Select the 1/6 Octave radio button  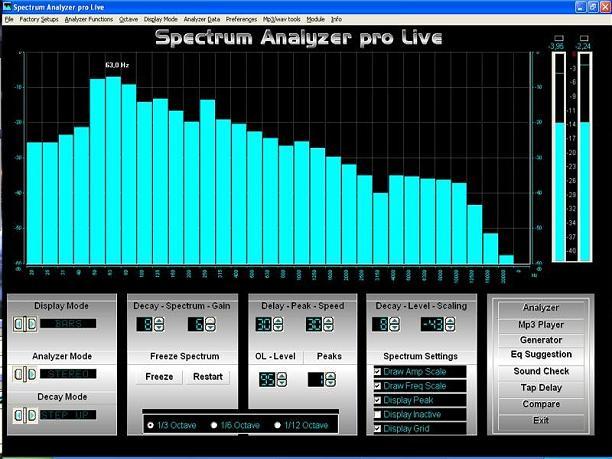[x=214, y=425]
